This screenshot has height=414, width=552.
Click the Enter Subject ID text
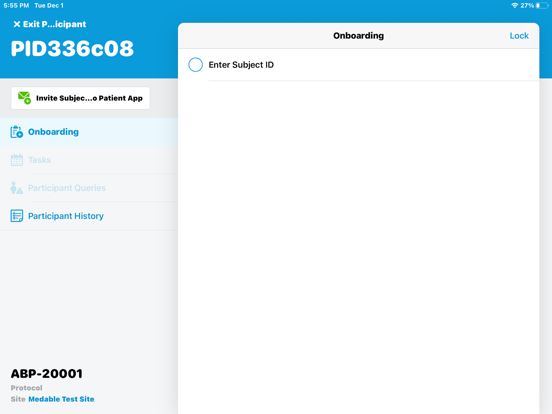(x=241, y=65)
